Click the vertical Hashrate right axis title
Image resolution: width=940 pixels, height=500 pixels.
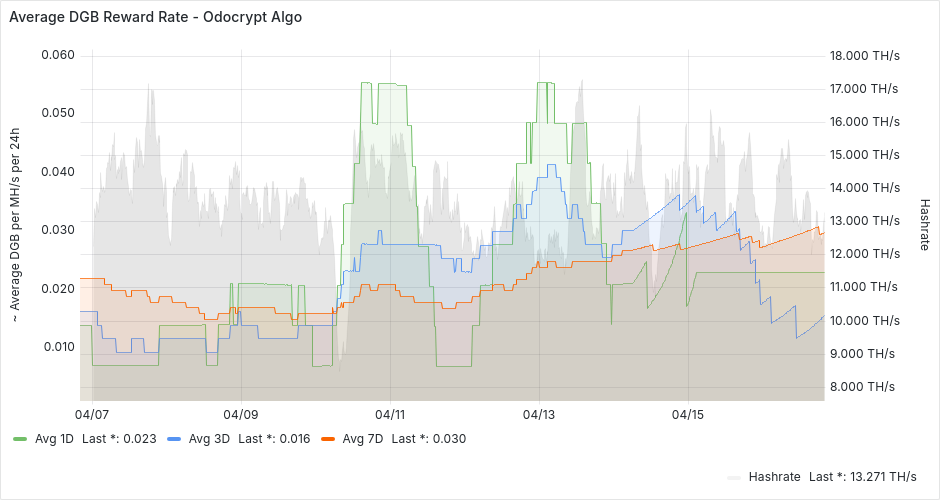[925, 222]
